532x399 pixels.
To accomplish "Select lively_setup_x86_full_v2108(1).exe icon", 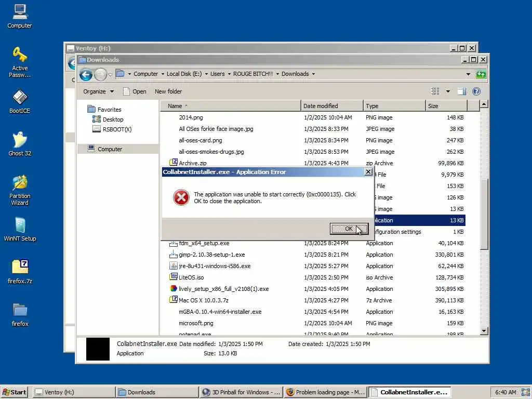I will pos(174,288).
